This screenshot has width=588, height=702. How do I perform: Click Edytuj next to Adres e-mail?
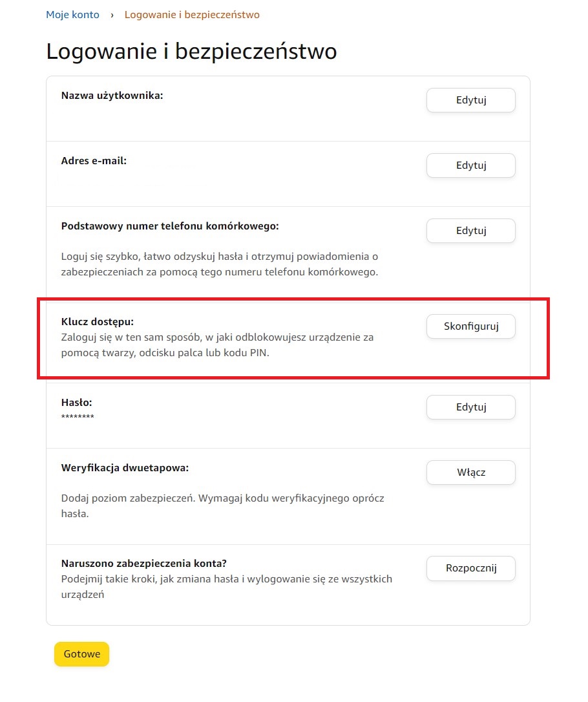[471, 165]
